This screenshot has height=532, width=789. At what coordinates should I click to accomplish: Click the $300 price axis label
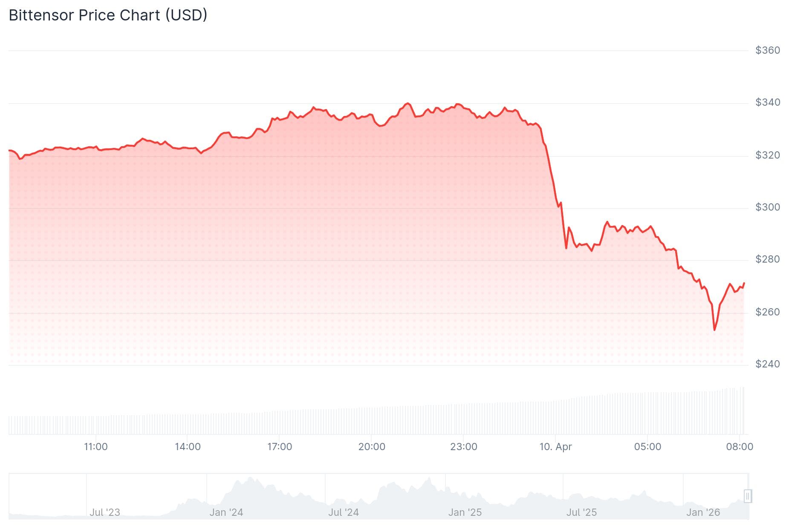pos(767,207)
